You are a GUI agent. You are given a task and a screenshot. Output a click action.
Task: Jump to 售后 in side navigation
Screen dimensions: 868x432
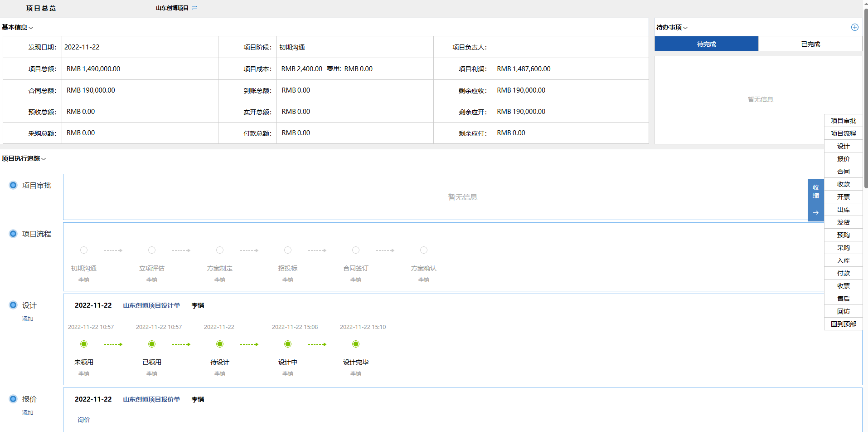tap(843, 299)
